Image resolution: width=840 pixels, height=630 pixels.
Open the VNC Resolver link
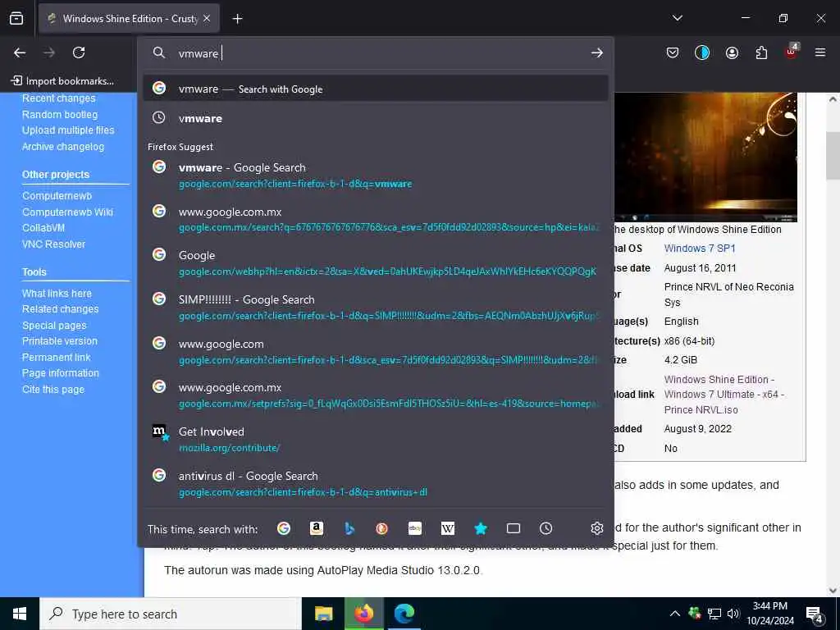coord(53,244)
